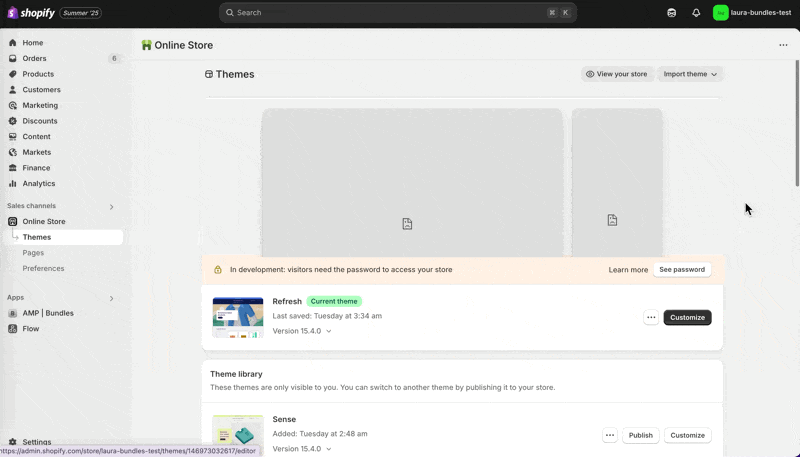Screen dimensions: 800x457
Task: Click See password button
Action: [682, 270]
